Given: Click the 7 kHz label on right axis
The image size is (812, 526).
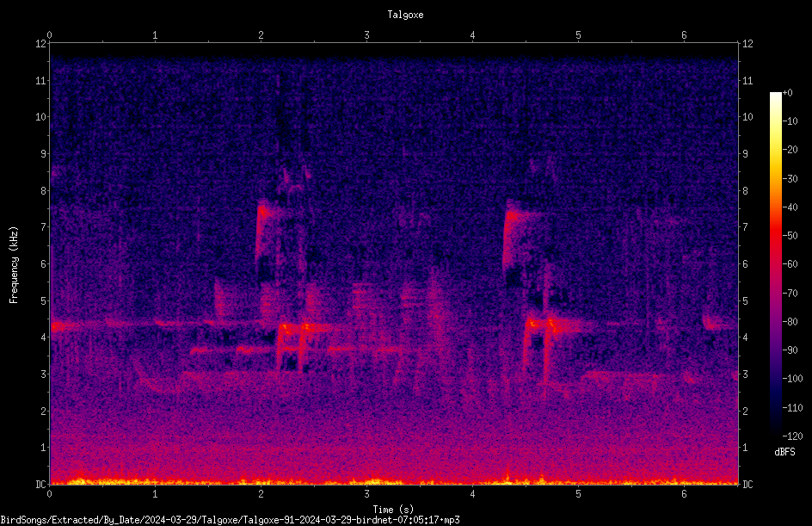Looking at the screenshot, I should pyautogui.click(x=745, y=227).
